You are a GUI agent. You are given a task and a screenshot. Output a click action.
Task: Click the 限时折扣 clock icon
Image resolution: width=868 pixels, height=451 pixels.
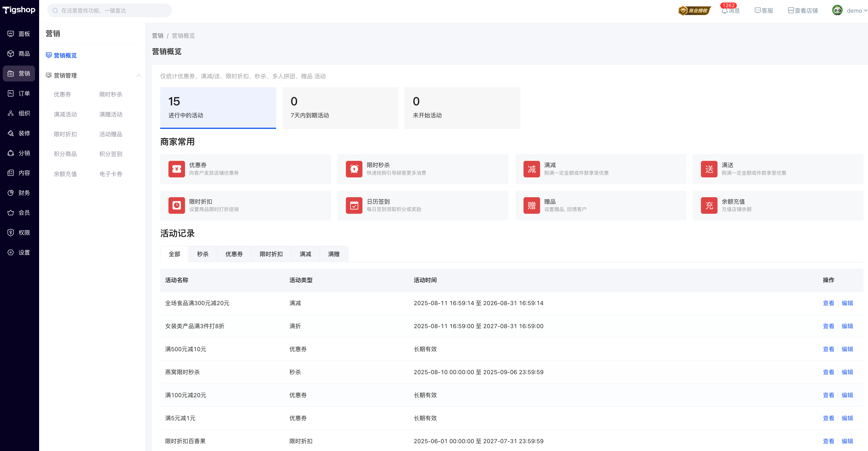click(176, 205)
